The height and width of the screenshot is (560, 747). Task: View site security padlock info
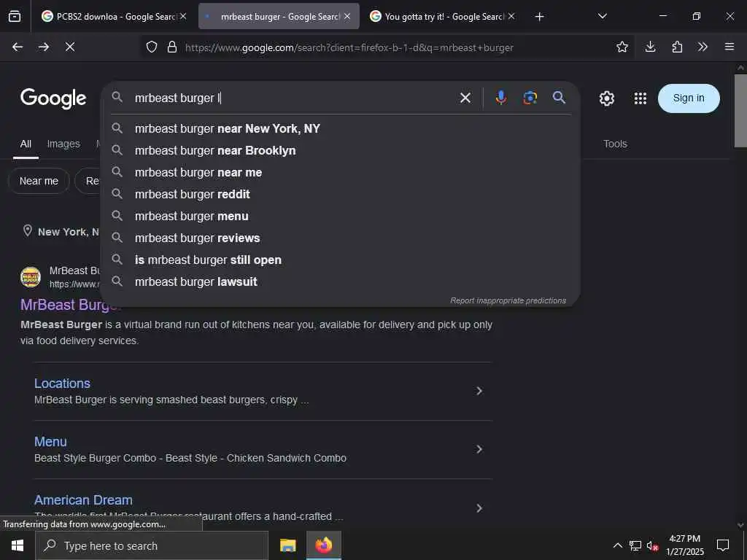172,47
